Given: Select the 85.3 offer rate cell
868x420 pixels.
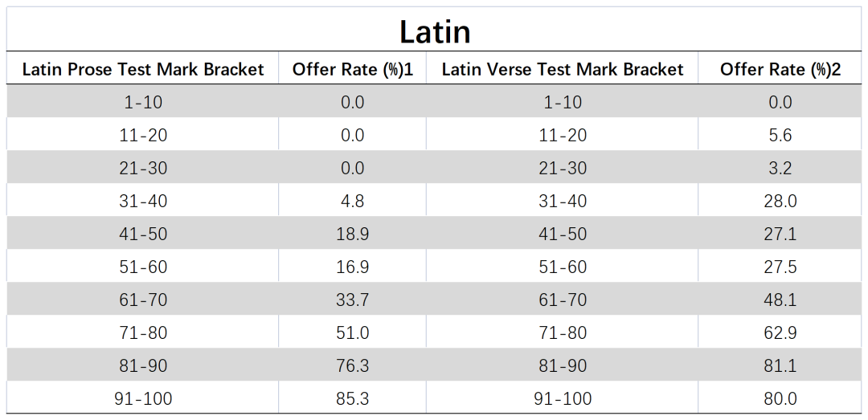Looking at the screenshot, I should 353,398.
